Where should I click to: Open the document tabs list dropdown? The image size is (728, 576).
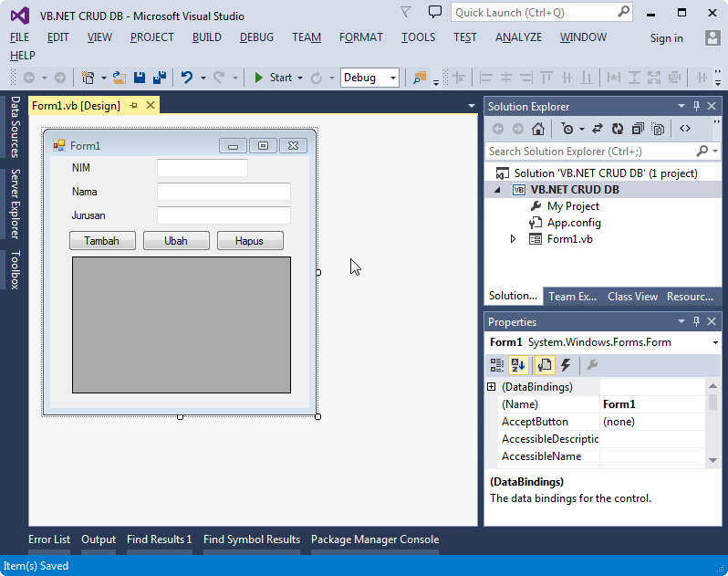pyautogui.click(x=472, y=107)
